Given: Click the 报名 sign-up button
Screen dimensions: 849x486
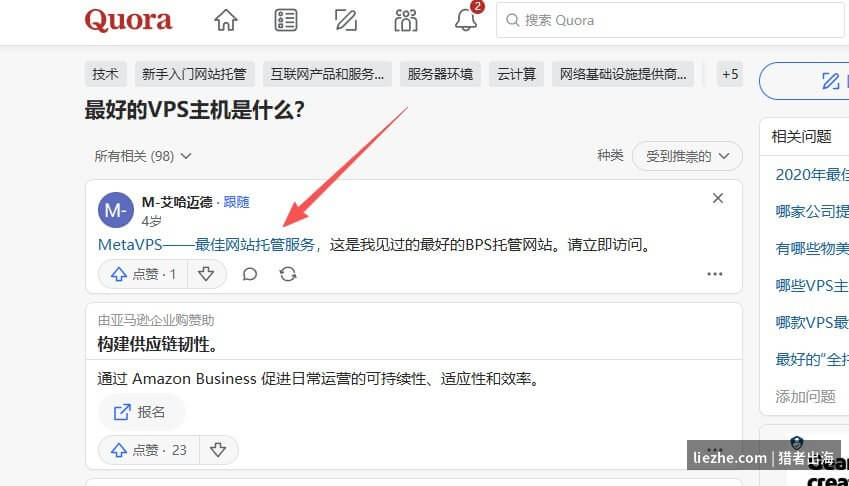Looking at the screenshot, I should 140,412.
